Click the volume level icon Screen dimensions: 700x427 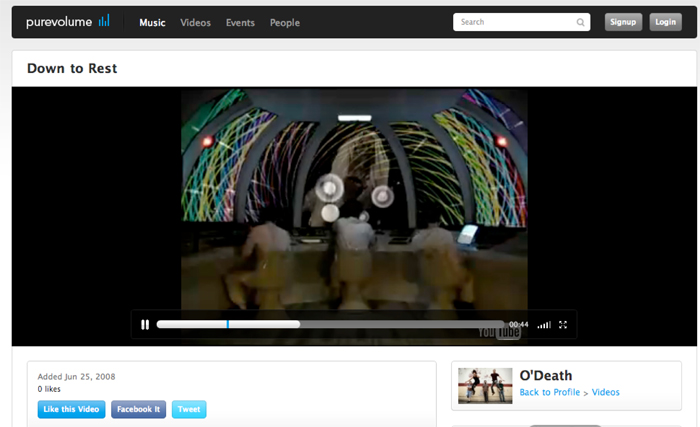click(x=544, y=325)
